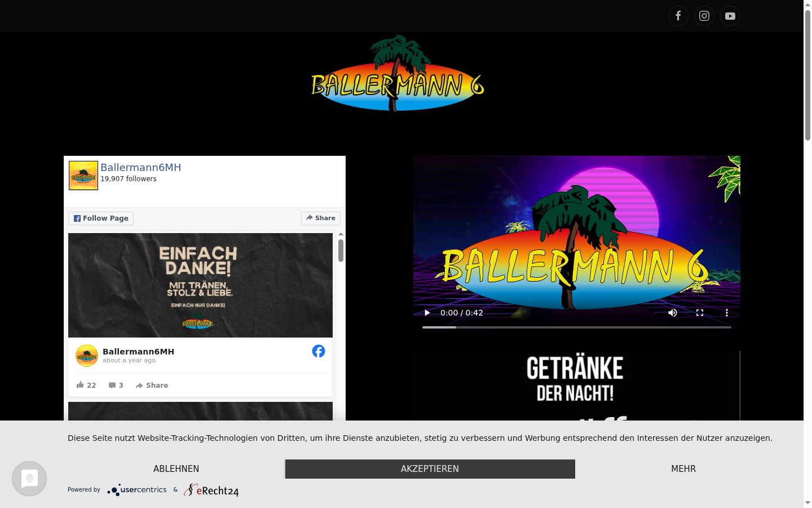
Task: Open the Ballermann6MH page title link
Action: (140, 167)
